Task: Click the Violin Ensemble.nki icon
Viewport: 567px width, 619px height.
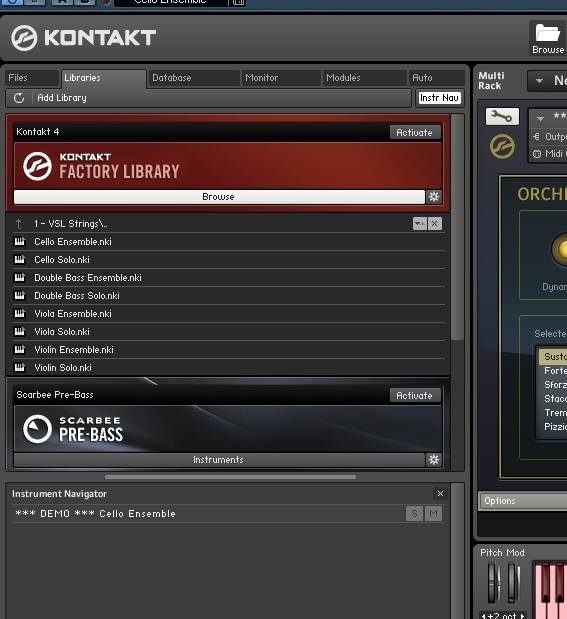Action: coord(19,349)
